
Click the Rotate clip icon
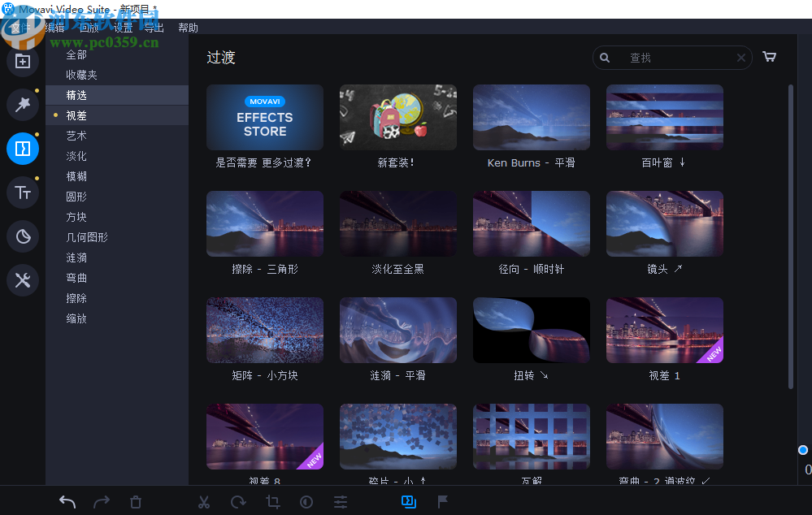pyautogui.click(x=238, y=501)
